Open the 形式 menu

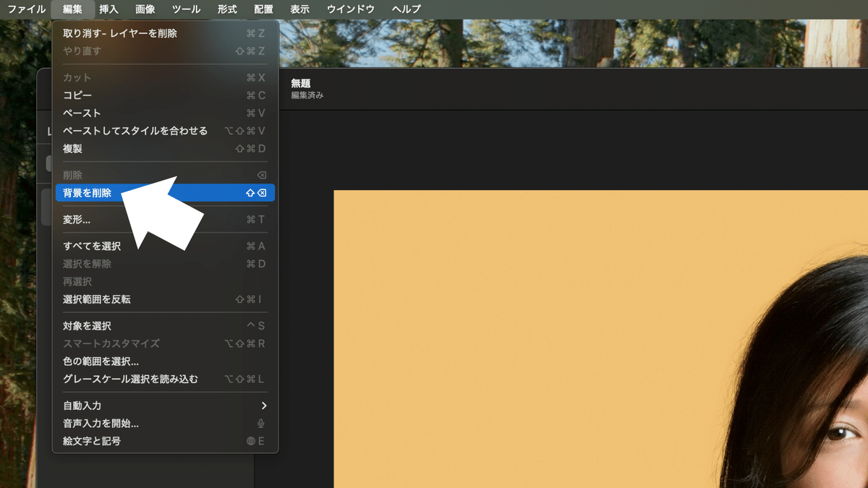[x=227, y=9]
